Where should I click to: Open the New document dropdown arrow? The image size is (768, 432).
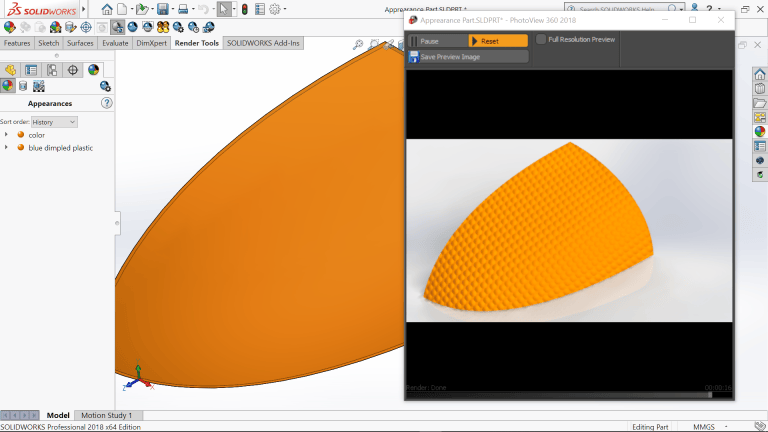pyautogui.click(x=131, y=9)
